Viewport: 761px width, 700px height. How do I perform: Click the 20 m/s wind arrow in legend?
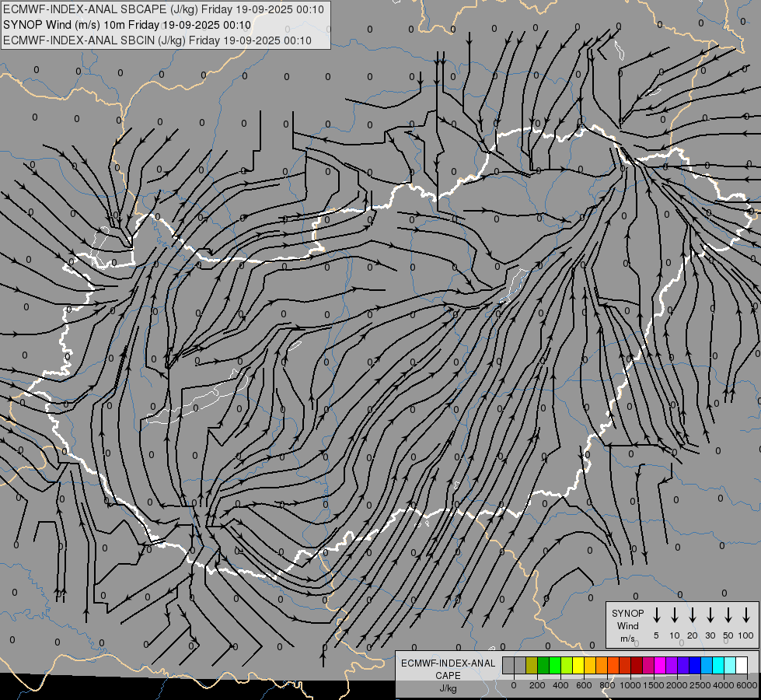click(693, 615)
